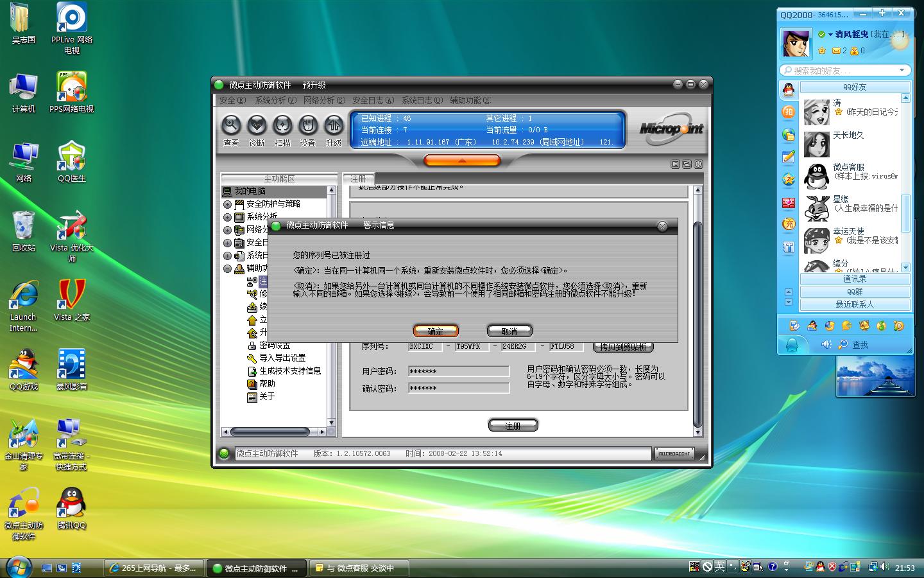Expand the 通讯录 group in QQ
The height and width of the screenshot is (578, 924).
click(855, 279)
